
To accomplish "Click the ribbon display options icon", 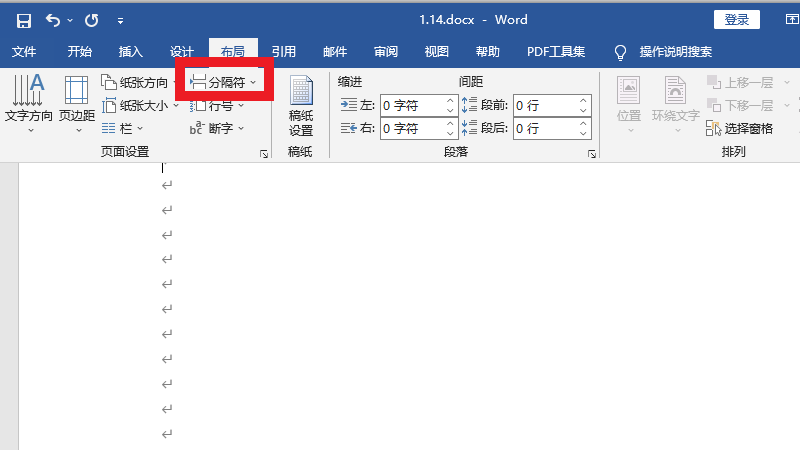I will (792, 19).
